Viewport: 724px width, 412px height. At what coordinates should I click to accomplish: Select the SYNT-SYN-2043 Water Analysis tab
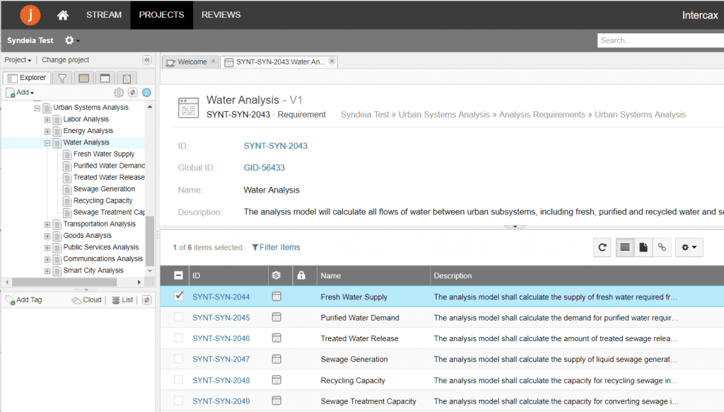click(x=280, y=62)
